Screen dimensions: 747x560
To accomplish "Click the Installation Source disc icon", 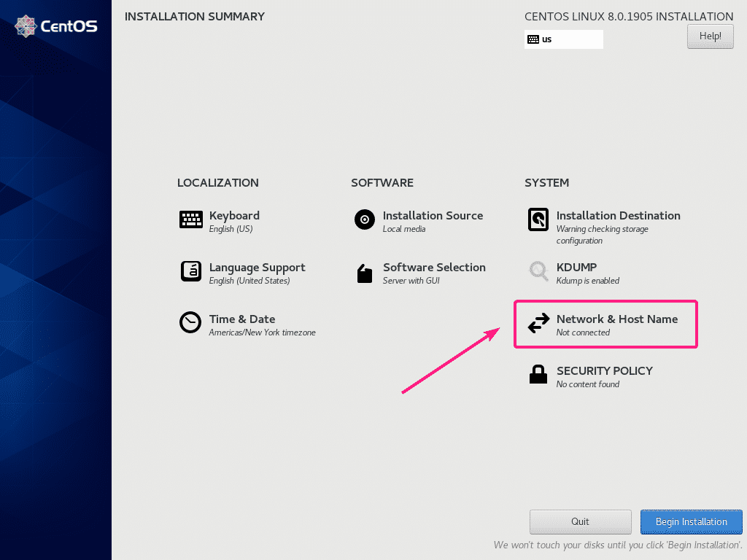I will click(365, 219).
